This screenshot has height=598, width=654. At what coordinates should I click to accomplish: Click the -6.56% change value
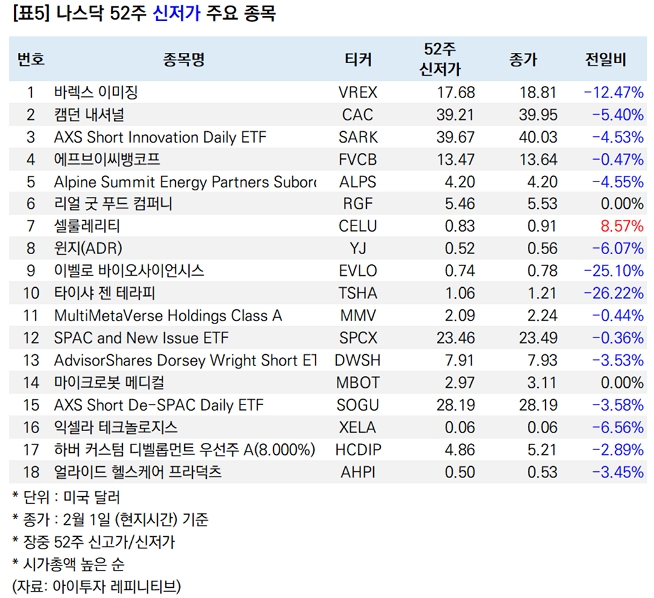pos(618,427)
